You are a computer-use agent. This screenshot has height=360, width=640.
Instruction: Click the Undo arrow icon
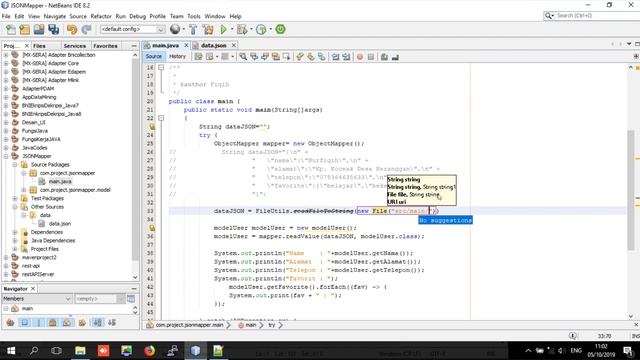[72, 29]
